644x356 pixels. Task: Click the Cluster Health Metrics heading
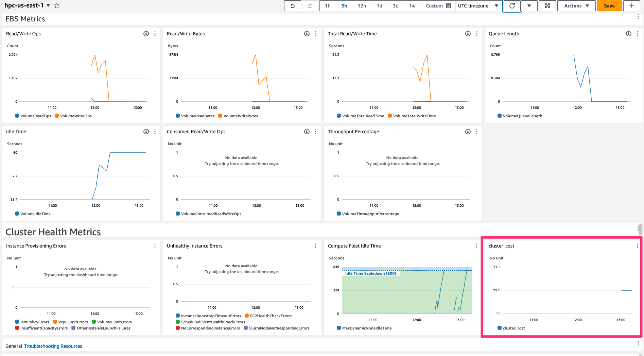53,232
